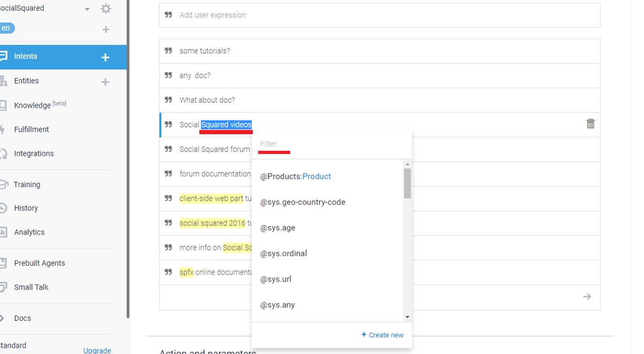Image resolution: width=644 pixels, height=354 pixels.
Task: Open Analytics in the sidebar
Action: [x=29, y=232]
